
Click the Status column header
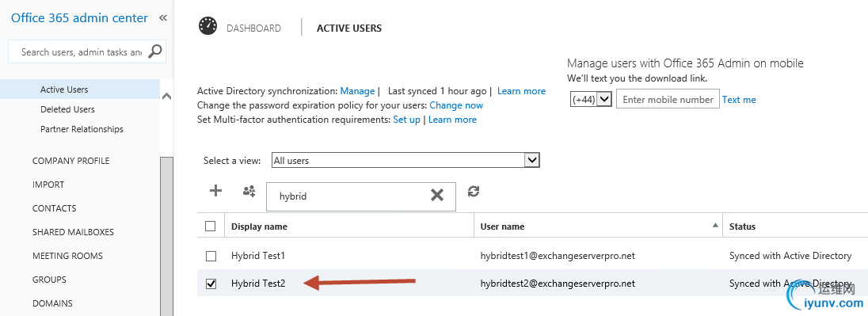point(742,227)
